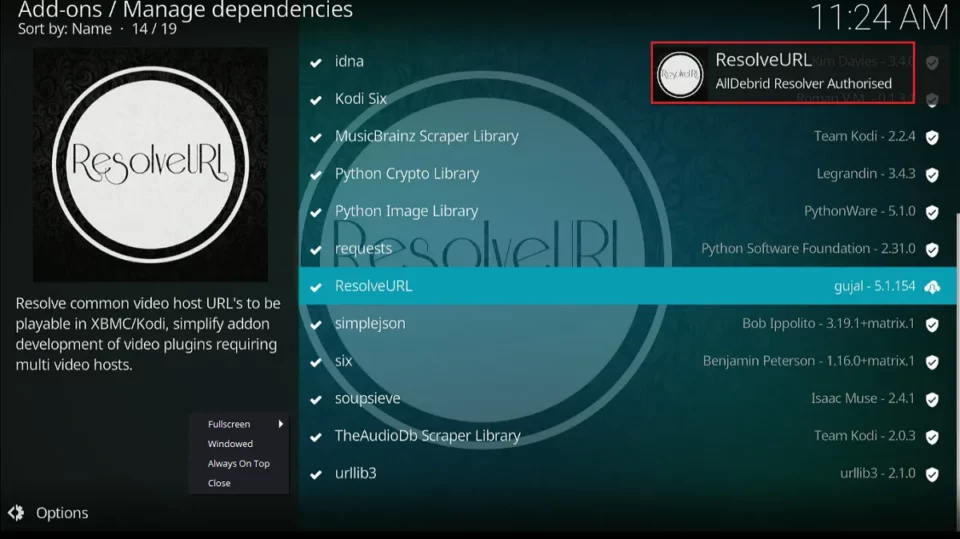Click the 11:24 AM clock
This screenshot has width=960, height=539.
[879, 18]
